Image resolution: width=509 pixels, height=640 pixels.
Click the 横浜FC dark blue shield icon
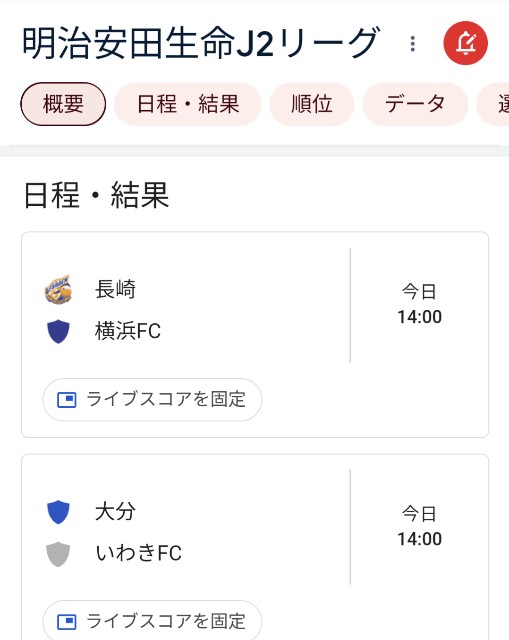(58, 331)
